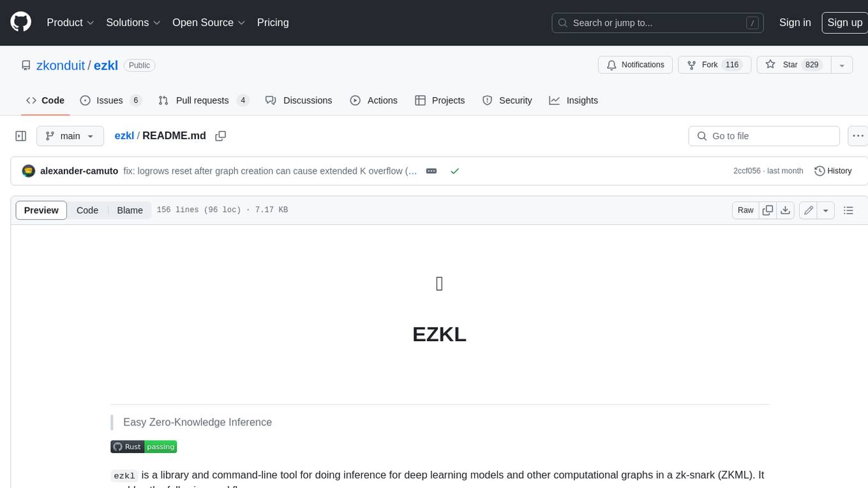The height and width of the screenshot is (488, 868).
Task: Click the 156 lines file size text
Action: [222, 210]
